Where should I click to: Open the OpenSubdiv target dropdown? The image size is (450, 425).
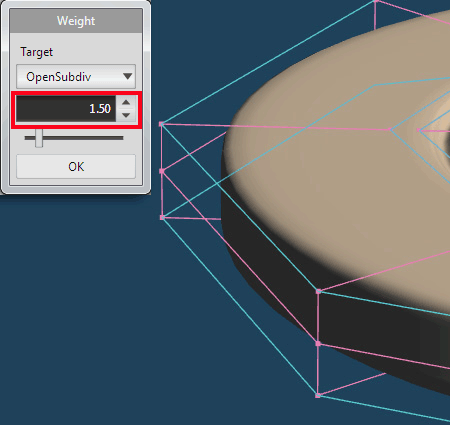click(x=76, y=77)
